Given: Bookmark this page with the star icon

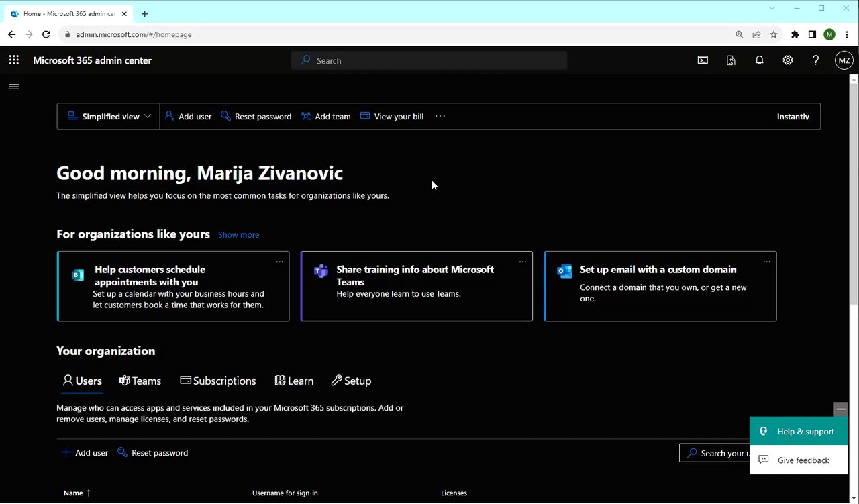Looking at the screenshot, I should point(774,34).
